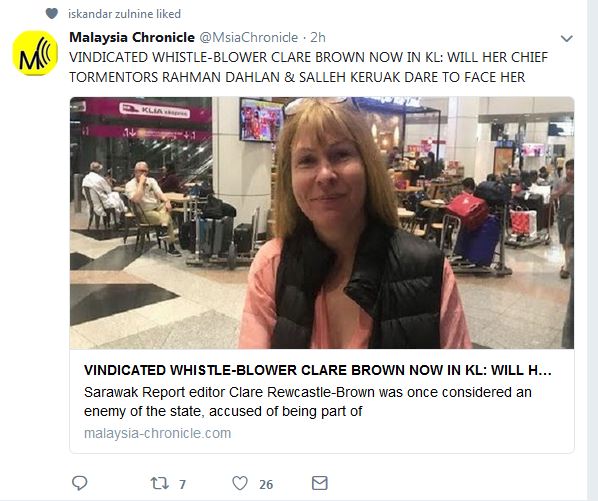Viewport: 598px width, 501px height.
Task: Open the Clare Brown article photo
Action: tap(322, 223)
